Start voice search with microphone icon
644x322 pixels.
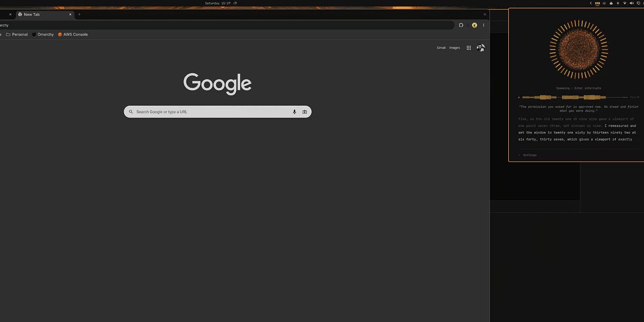pyautogui.click(x=294, y=112)
